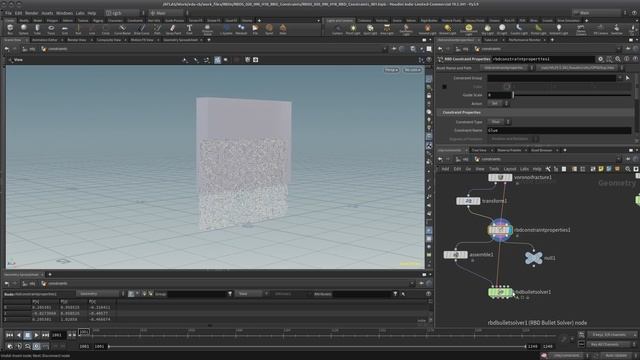The width and height of the screenshot is (640, 360).
Task: Click the Attributes filter field in the spreadsheet
Action: (x=362, y=294)
